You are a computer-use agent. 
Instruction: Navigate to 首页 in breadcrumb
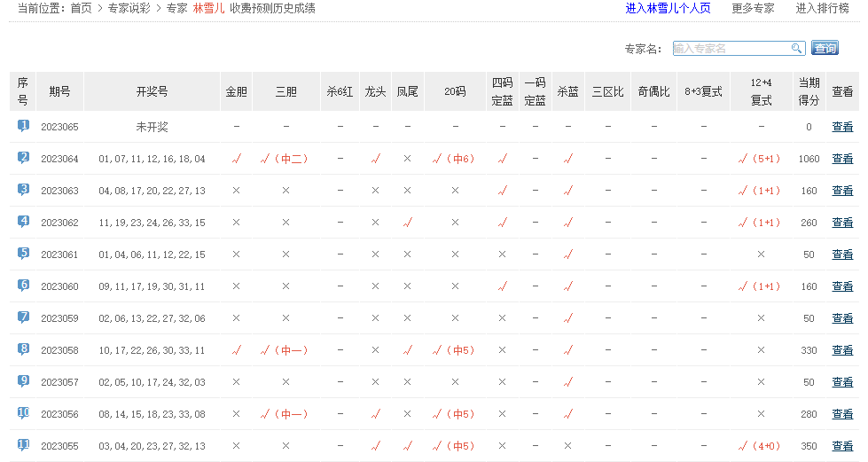coord(81,8)
